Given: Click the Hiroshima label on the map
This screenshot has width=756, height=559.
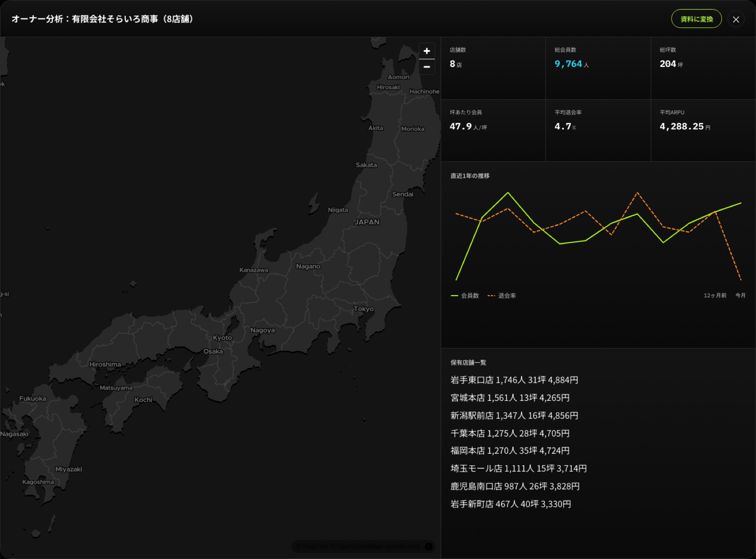Looking at the screenshot, I should pos(105,364).
